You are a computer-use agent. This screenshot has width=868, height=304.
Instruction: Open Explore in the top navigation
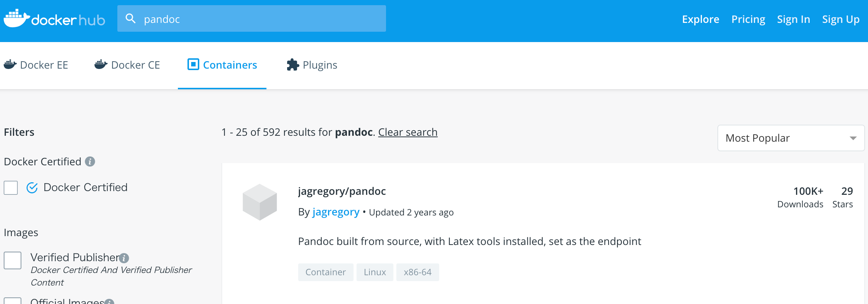click(x=700, y=19)
